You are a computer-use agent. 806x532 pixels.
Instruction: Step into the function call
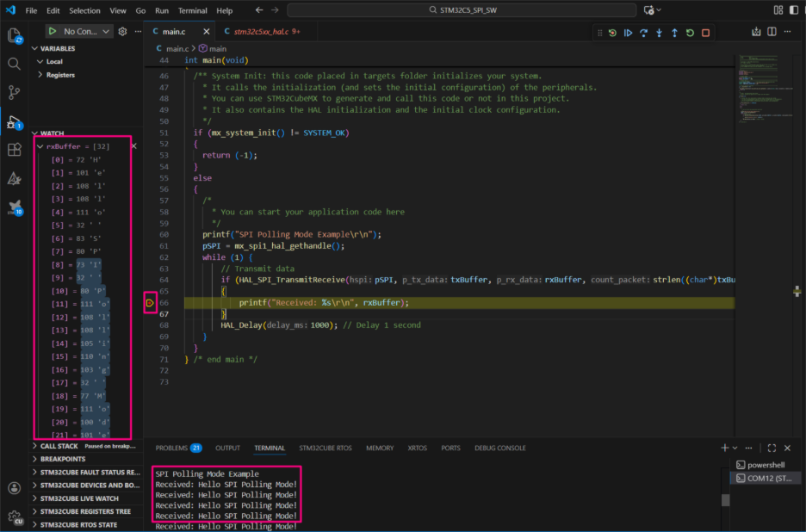click(x=659, y=33)
